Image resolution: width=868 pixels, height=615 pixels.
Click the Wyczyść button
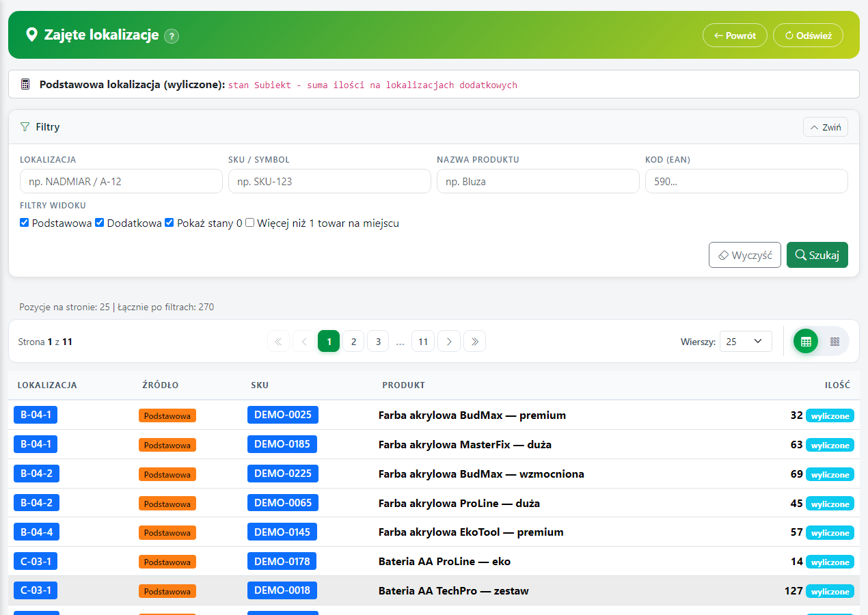745,255
